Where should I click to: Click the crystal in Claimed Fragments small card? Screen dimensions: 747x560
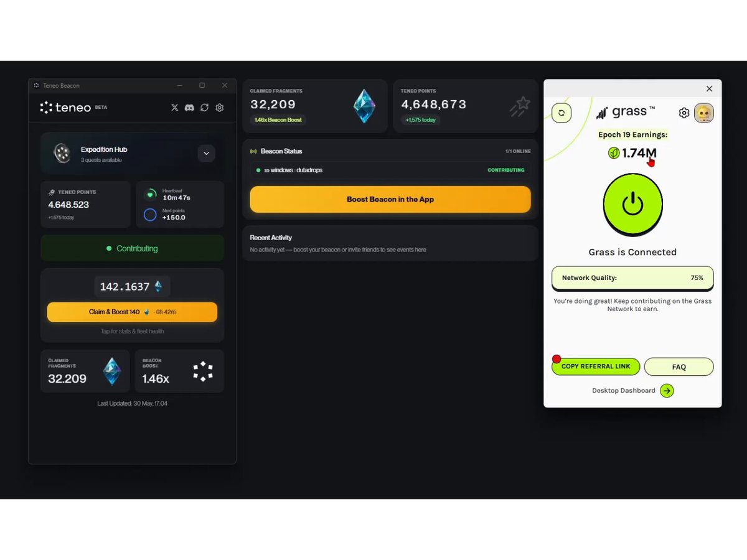(x=112, y=371)
